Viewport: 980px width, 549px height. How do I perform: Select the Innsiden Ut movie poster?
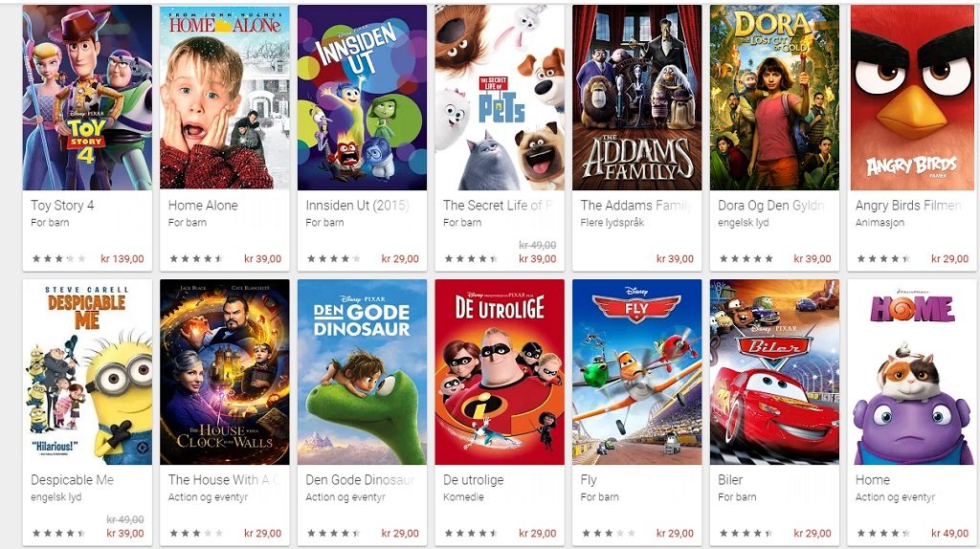(x=362, y=98)
